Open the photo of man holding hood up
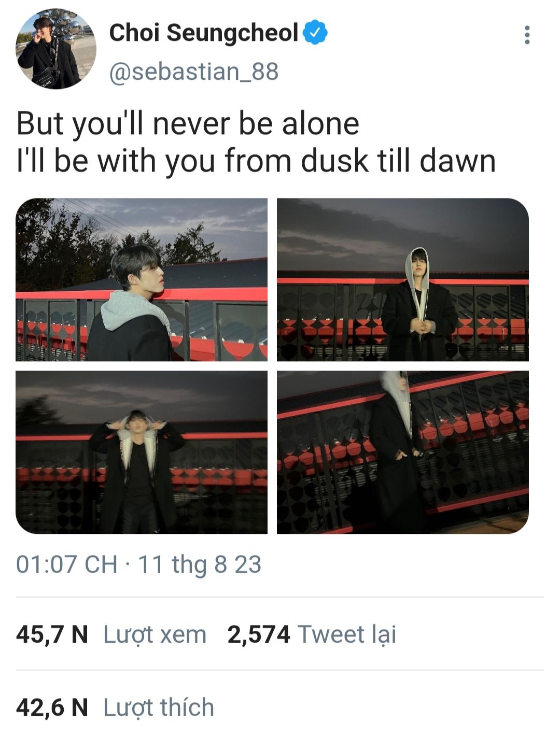This screenshot has width=560, height=737. point(142,452)
